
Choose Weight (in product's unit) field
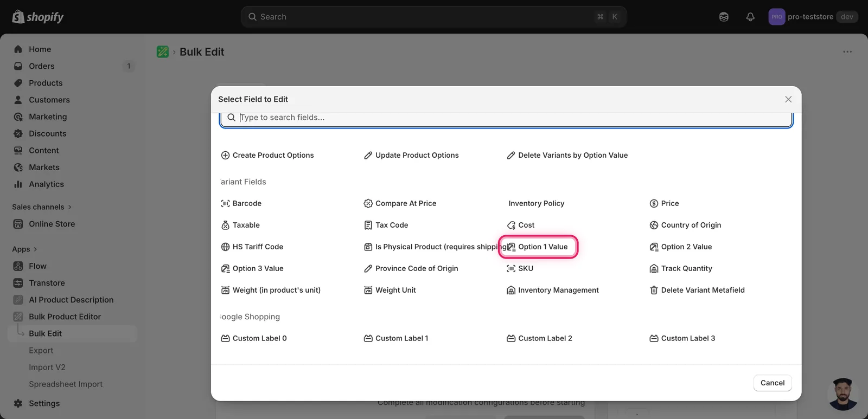(271, 290)
